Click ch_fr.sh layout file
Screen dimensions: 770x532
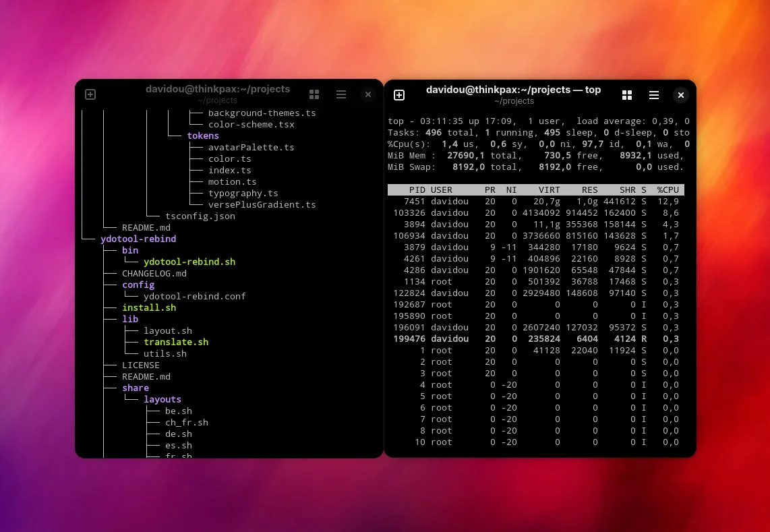click(x=187, y=423)
